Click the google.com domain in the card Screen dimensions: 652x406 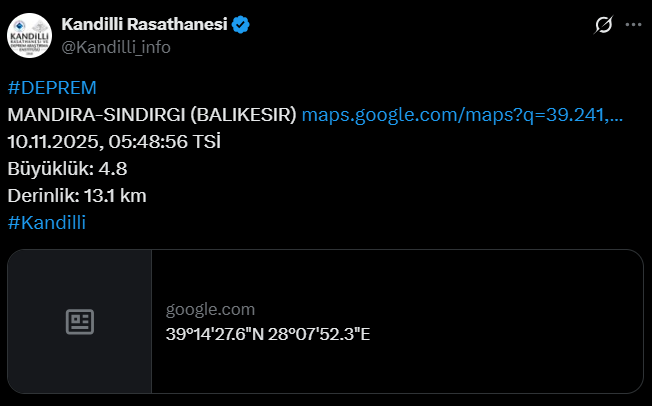(x=210, y=309)
